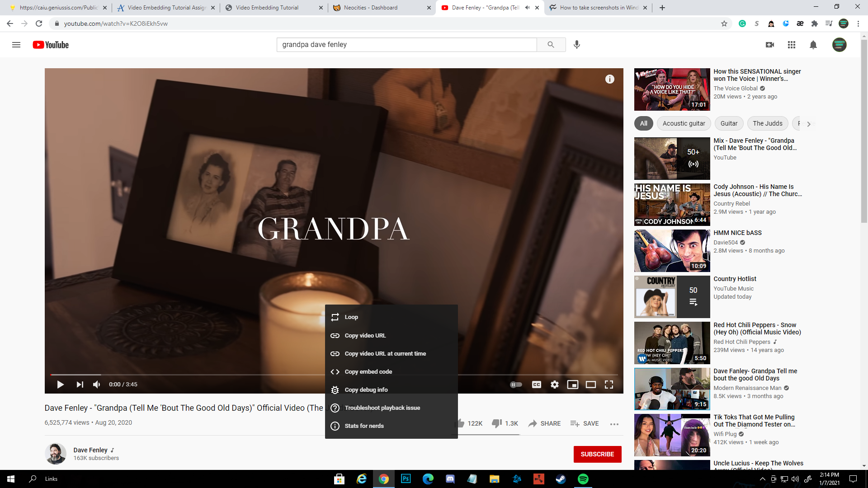Screen dimensions: 868x488
Task: Select the All filter chip
Action: coord(644,123)
